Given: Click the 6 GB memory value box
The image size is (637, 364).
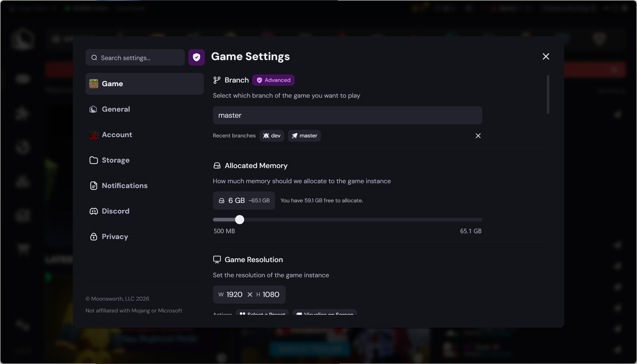Looking at the screenshot, I should pyautogui.click(x=244, y=201).
